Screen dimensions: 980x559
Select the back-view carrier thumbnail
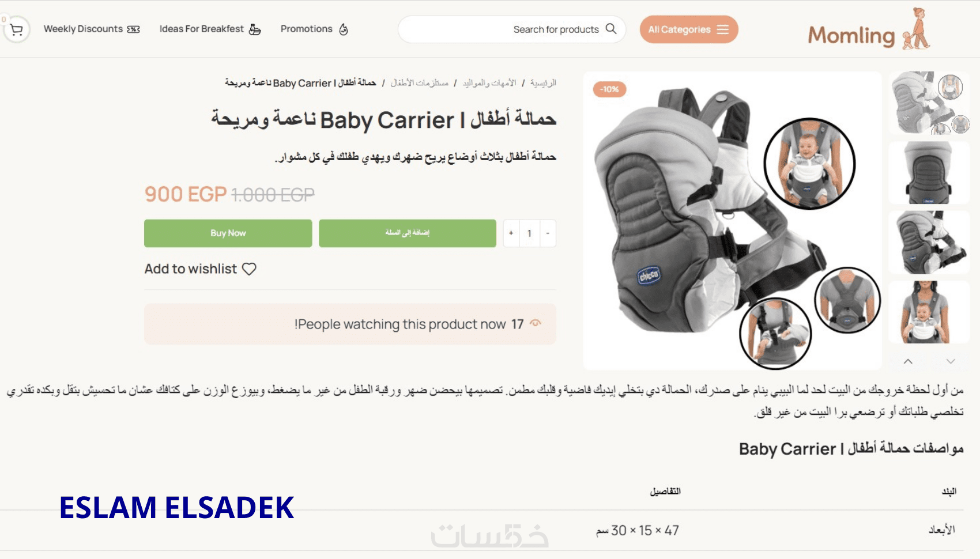click(929, 173)
